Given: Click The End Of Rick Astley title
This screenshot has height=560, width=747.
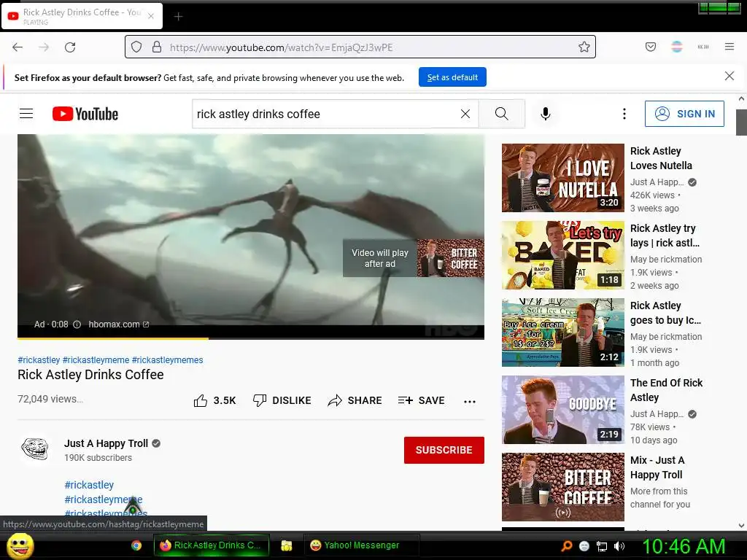Looking at the screenshot, I should tap(667, 390).
